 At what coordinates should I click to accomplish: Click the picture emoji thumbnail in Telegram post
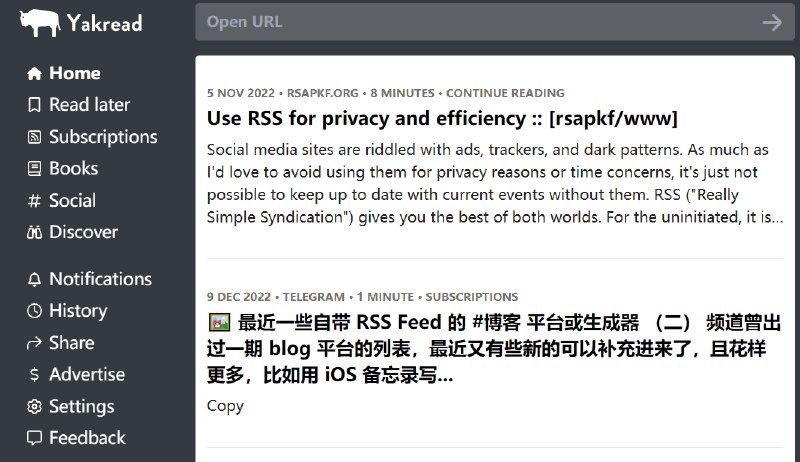[x=219, y=324]
